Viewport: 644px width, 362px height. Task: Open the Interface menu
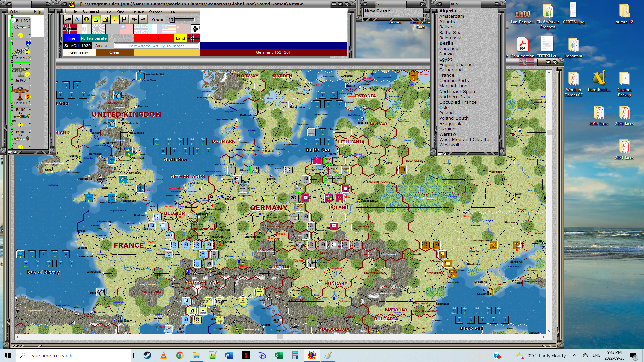pos(137,11)
